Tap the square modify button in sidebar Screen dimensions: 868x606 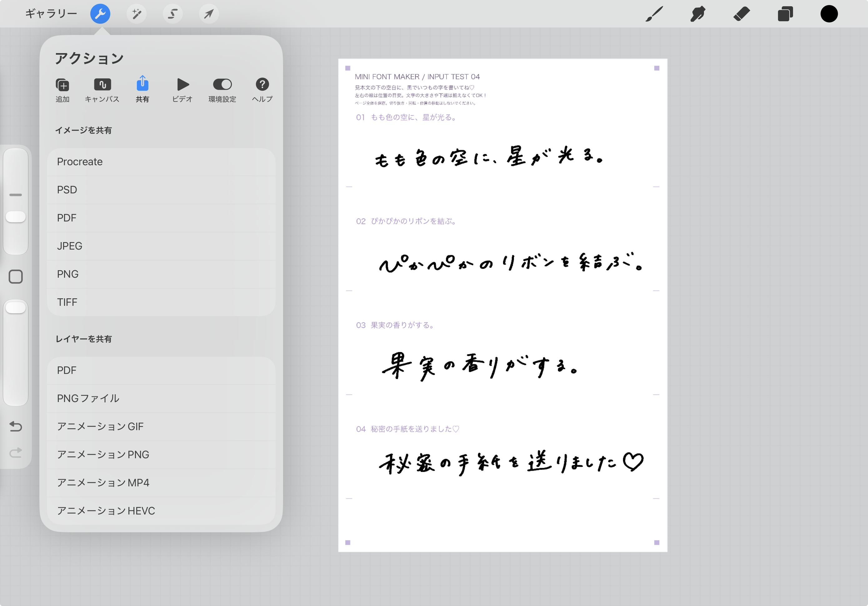[16, 277]
